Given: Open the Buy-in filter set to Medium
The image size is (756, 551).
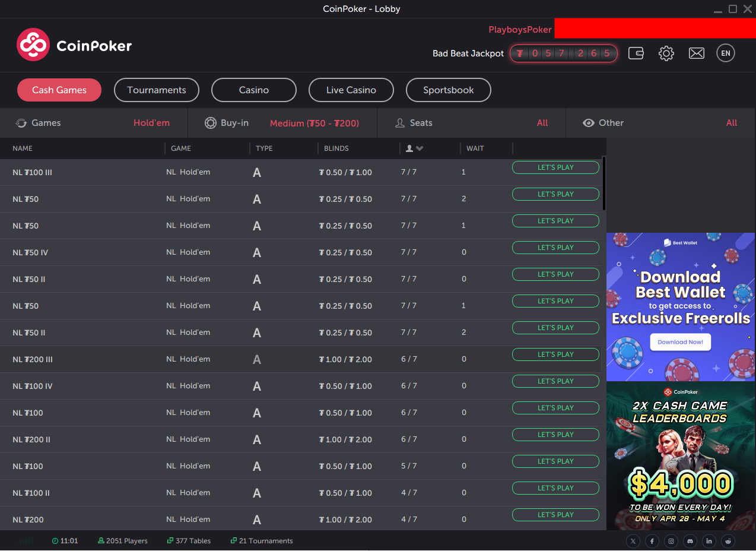Looking at the screenshot, I should click(x=282, y=123).
